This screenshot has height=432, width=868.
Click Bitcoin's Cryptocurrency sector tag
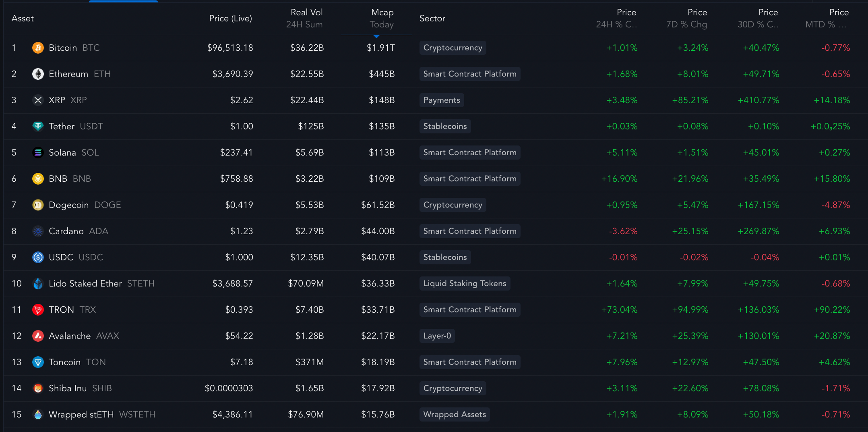click(453, 48)
